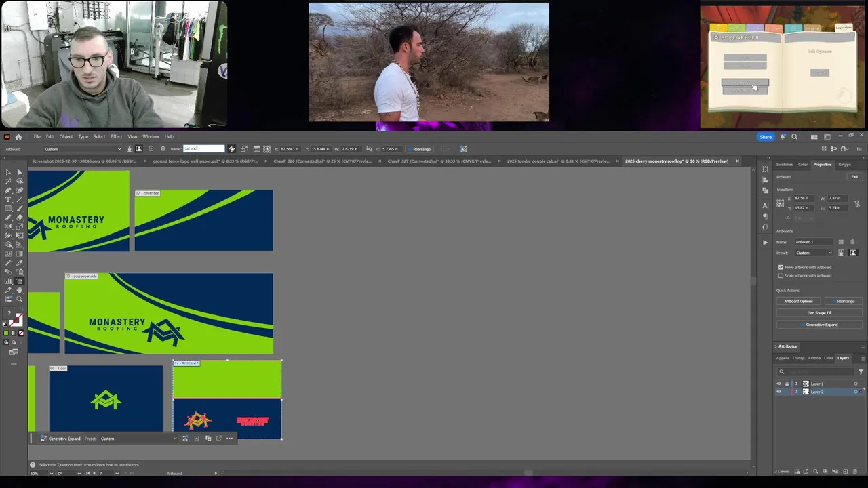
Task: Open the Object menu
Action: 66,137
